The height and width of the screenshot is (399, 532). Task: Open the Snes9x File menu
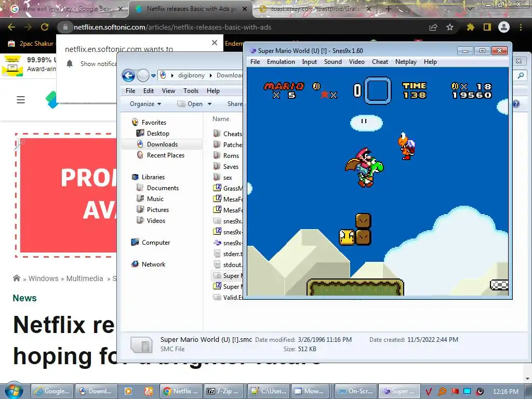tap(255, 62)
